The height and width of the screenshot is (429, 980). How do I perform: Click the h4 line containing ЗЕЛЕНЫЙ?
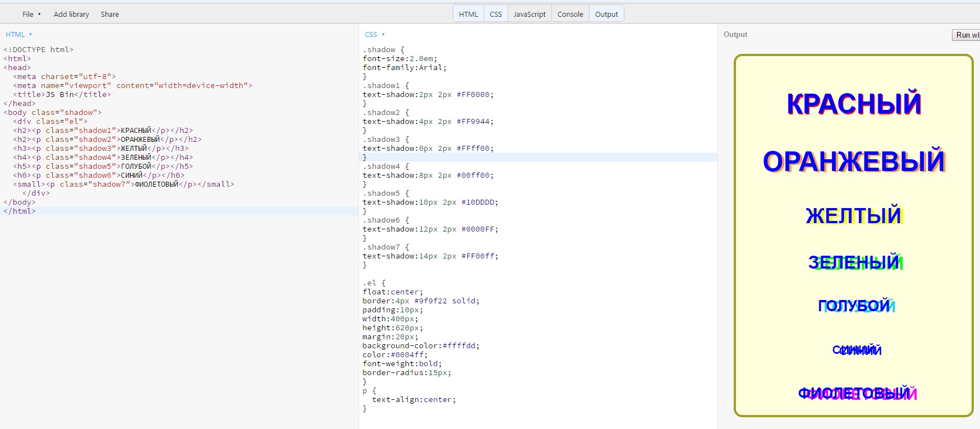[x=103, y=157]
